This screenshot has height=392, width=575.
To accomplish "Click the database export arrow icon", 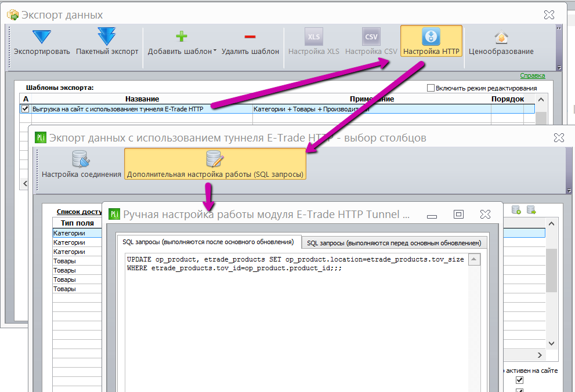I will [x=531, y=209].
